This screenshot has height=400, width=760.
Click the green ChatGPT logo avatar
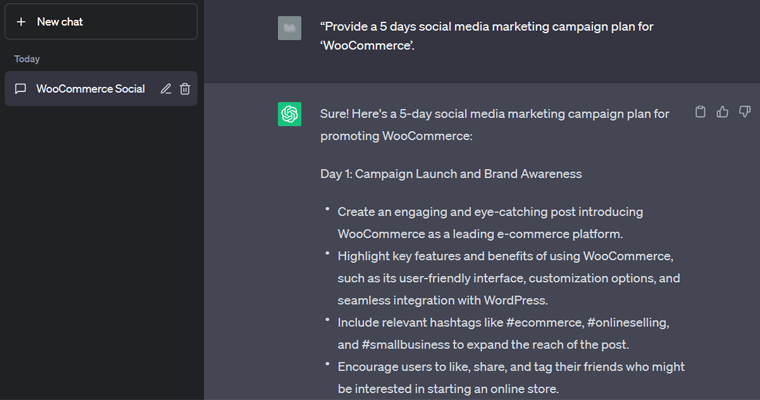tap(289, 114)
